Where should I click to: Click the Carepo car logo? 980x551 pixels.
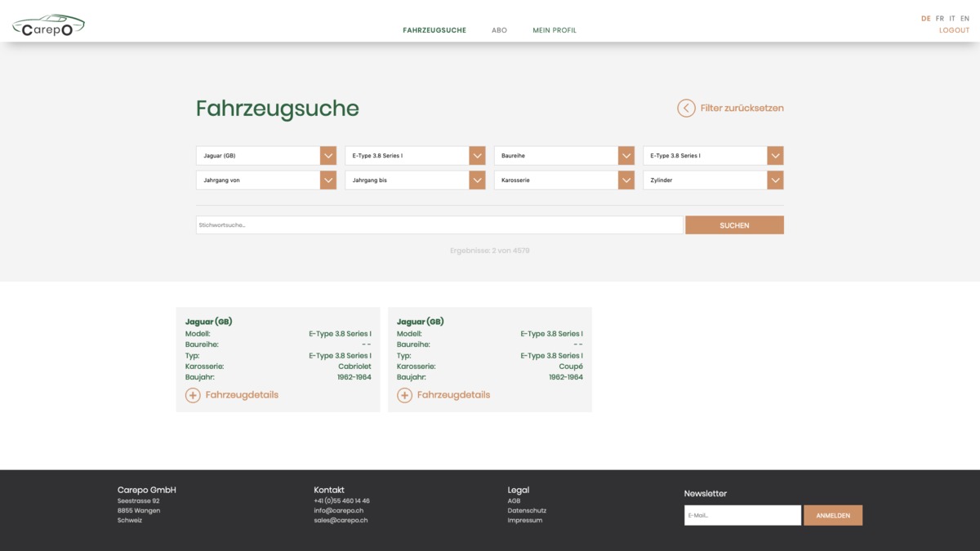tap(48, 25)
